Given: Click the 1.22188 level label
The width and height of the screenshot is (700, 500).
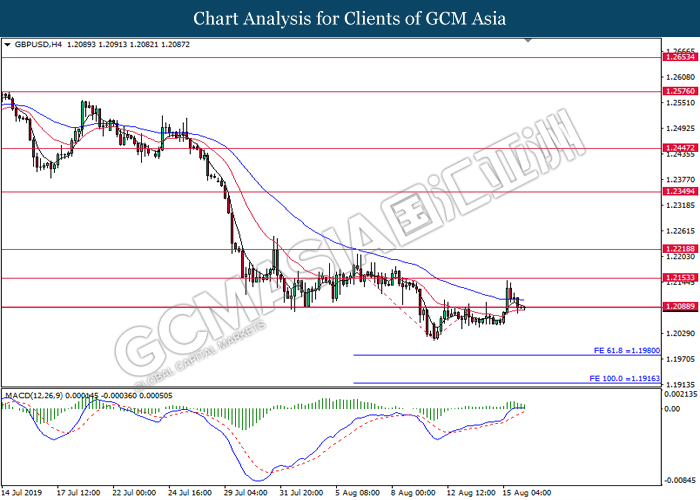Looking at the screenshot, I should click(680, 249).
